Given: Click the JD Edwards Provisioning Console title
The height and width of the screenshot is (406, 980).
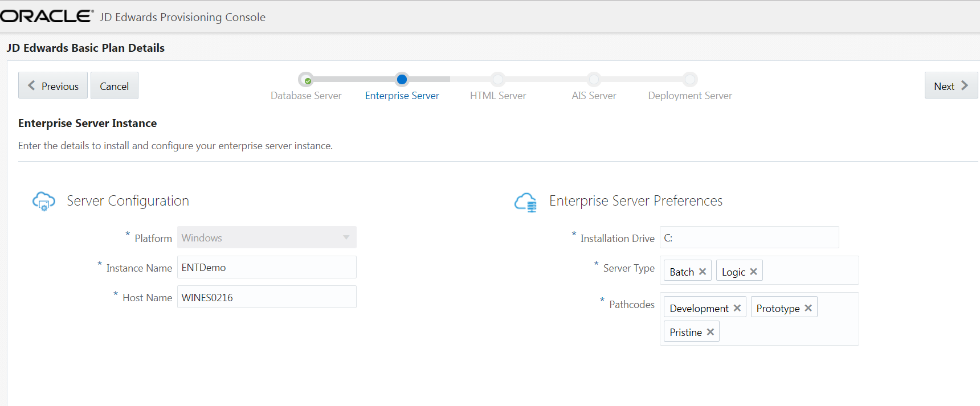Looking at the screenshot, I should (x=182, y=17).
